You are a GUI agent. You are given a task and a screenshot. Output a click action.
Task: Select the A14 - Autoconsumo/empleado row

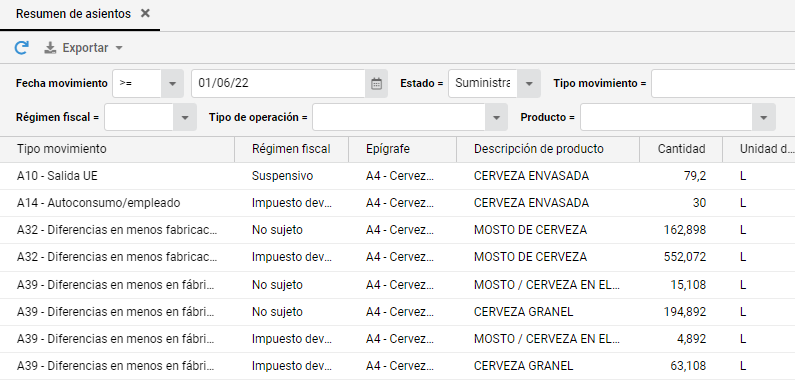point(398,203)
